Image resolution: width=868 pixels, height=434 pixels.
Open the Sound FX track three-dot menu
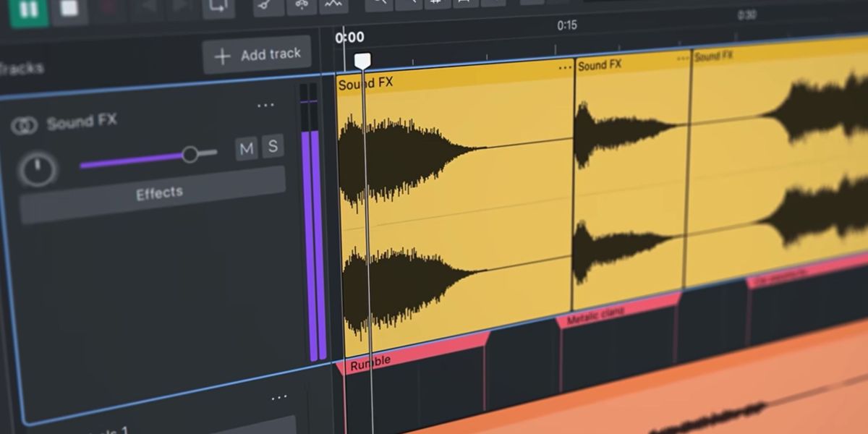point(265,106)
